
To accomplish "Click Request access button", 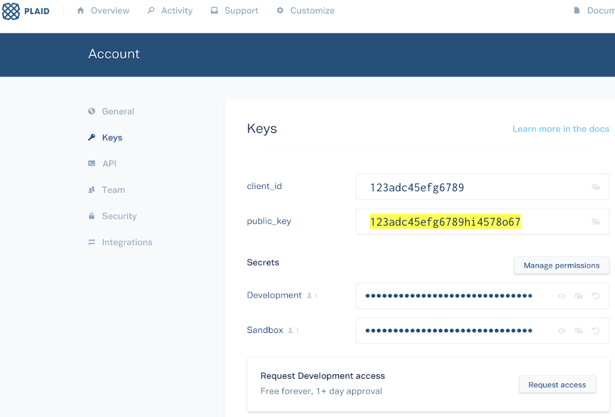I will tap(557, 385).
